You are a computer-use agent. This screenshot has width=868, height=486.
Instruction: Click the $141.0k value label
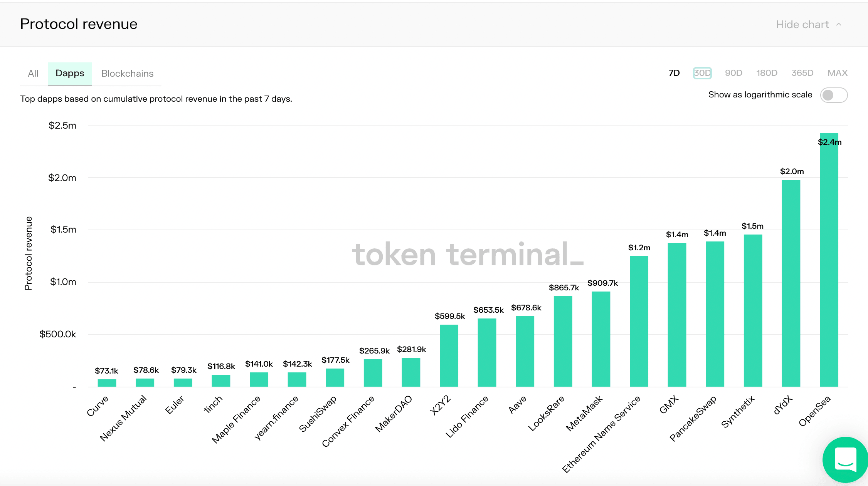click(259, 364)
